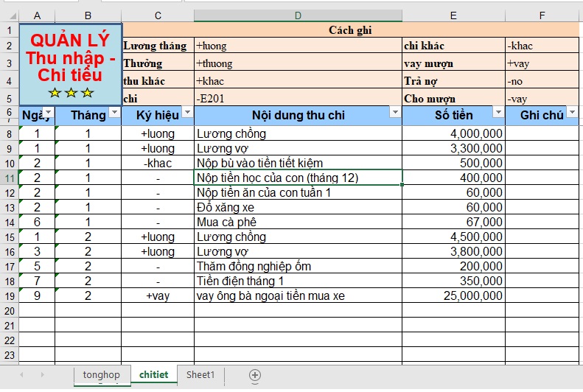
Task: Select the Tiền điện tháng 1 cell
Action: point(298,281)
